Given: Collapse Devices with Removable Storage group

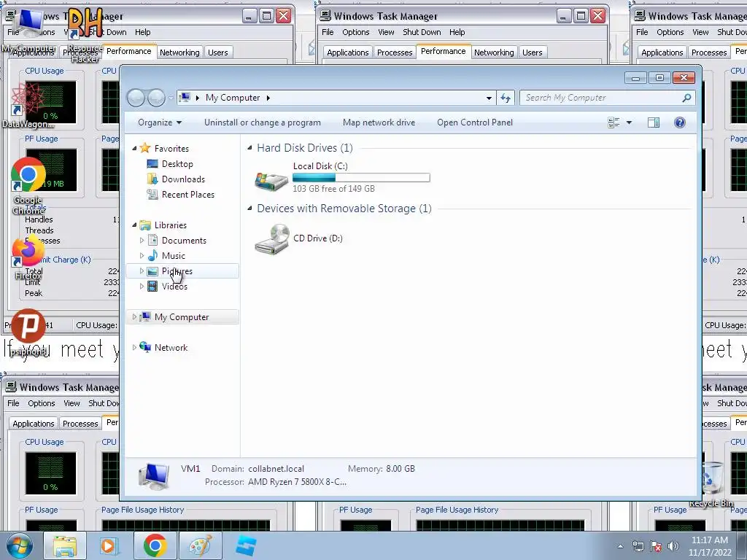Looking at the screenshot, I should pos(249,209).
